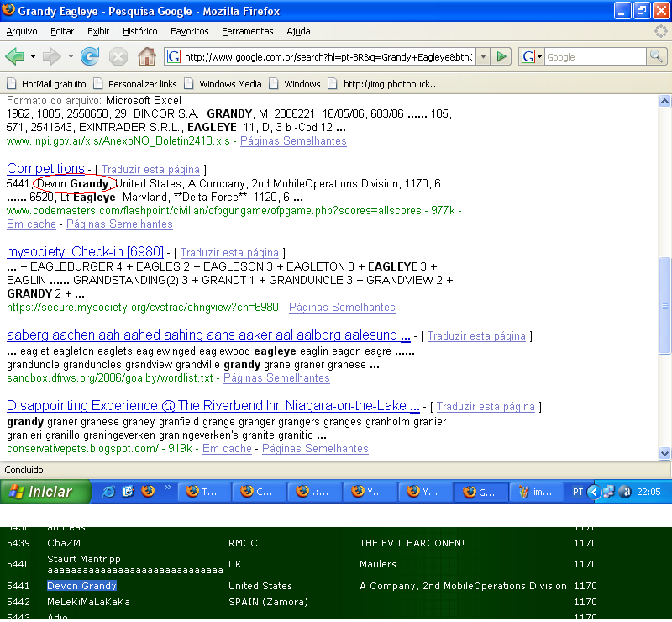
Task: Click Em cache under conservativepets result
Action: click(x=227, y=448)
